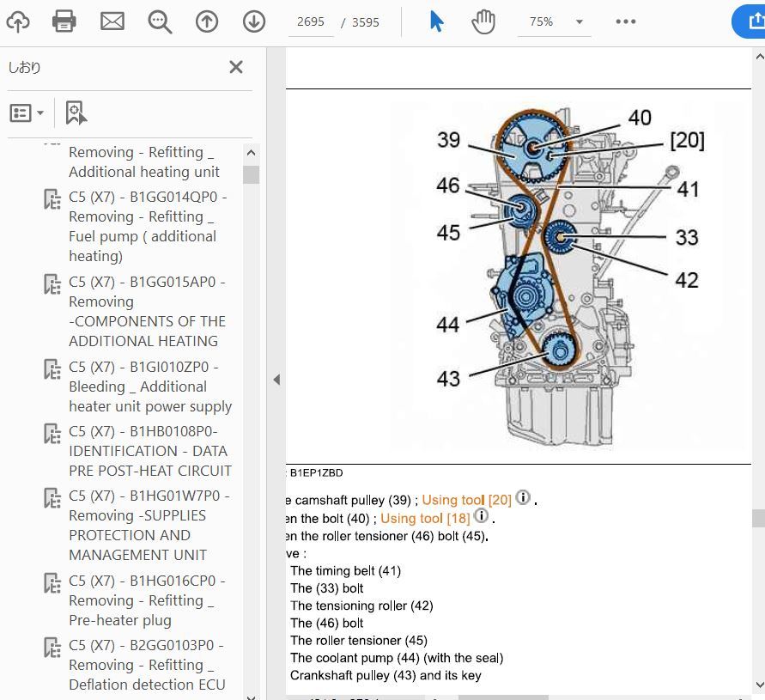The image size is (765, 700).
Task: Open bookmark Additional heating unit
Action: coord(144,162)
